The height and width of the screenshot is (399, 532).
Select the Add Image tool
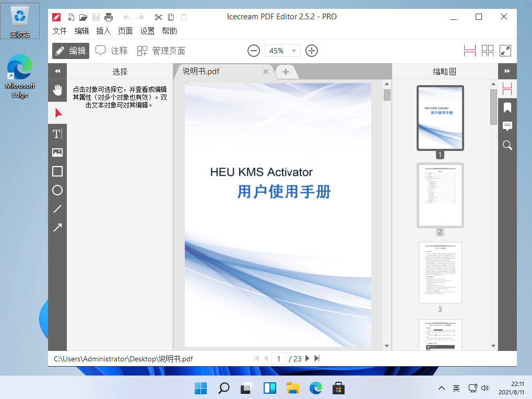pyautogui.click(x=57, y=152)
